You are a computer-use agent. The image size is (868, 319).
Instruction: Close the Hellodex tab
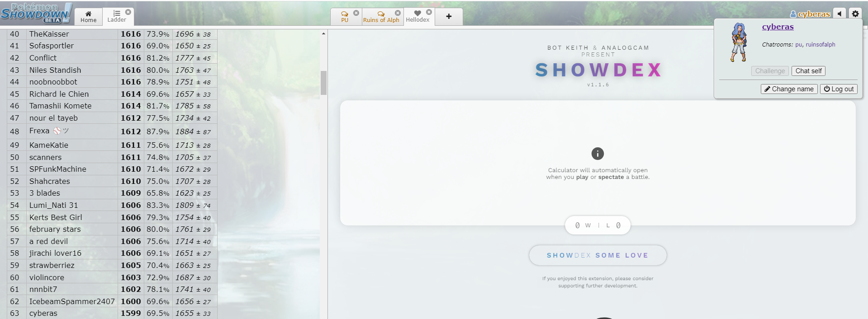point(429,12)
